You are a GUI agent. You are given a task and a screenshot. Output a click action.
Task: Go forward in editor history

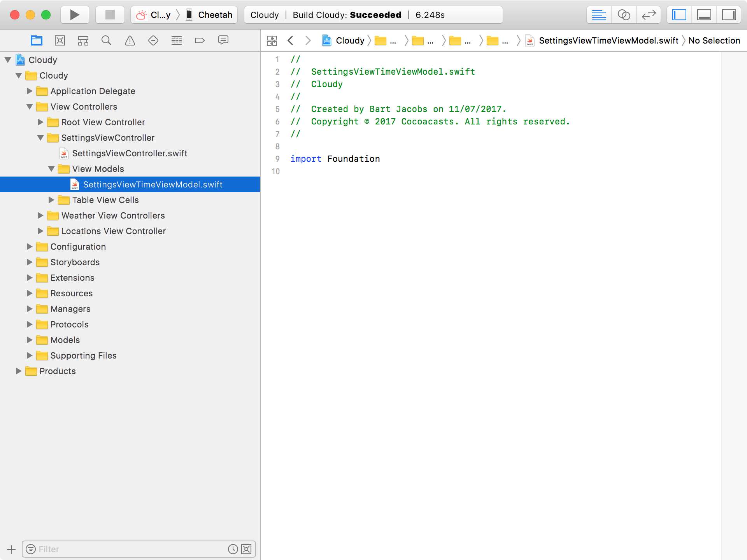308,40
